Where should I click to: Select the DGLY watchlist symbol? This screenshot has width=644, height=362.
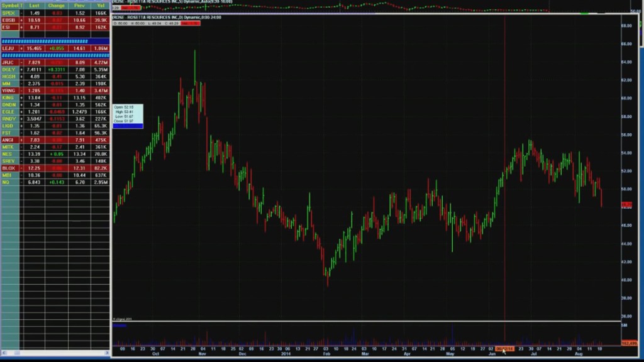pyautogui.click(x=9, y=69)
